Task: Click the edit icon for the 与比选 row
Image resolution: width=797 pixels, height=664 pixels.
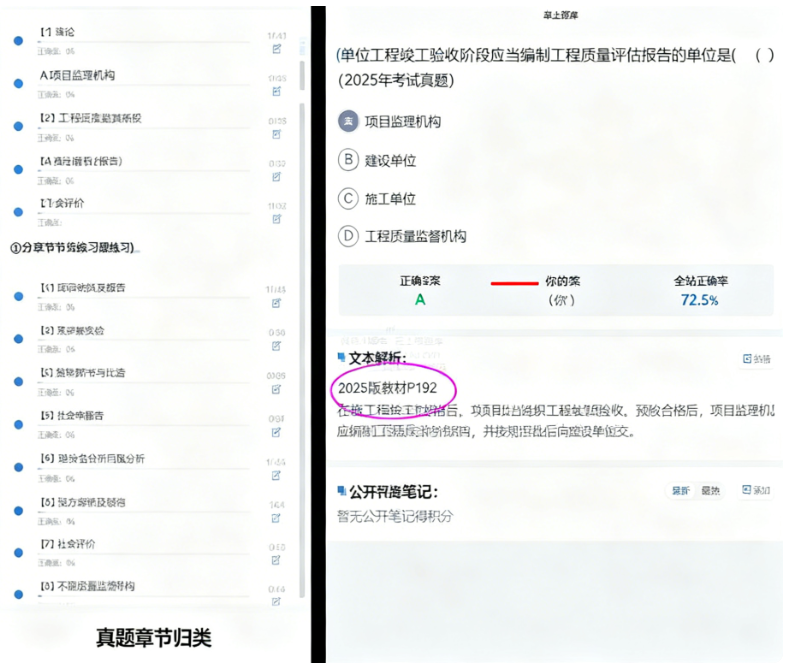Action: coord(276,389)
